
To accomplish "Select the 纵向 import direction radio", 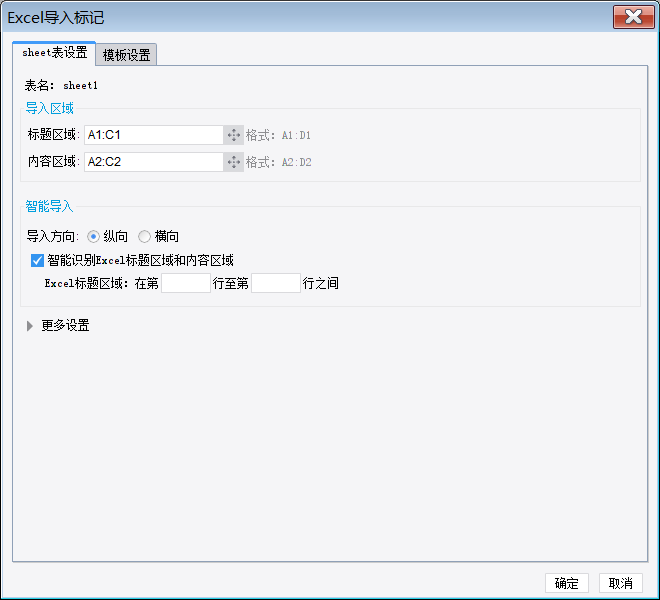I will point(93,237).
